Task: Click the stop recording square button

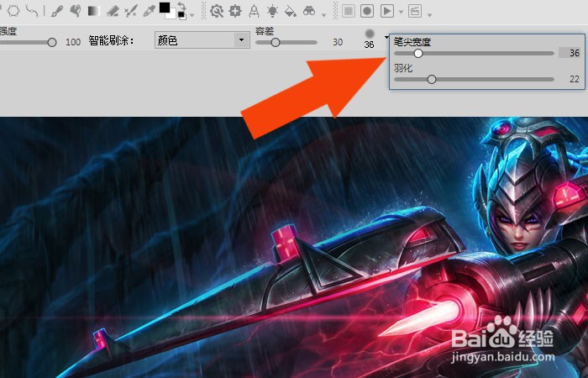Action: (349, 11)
